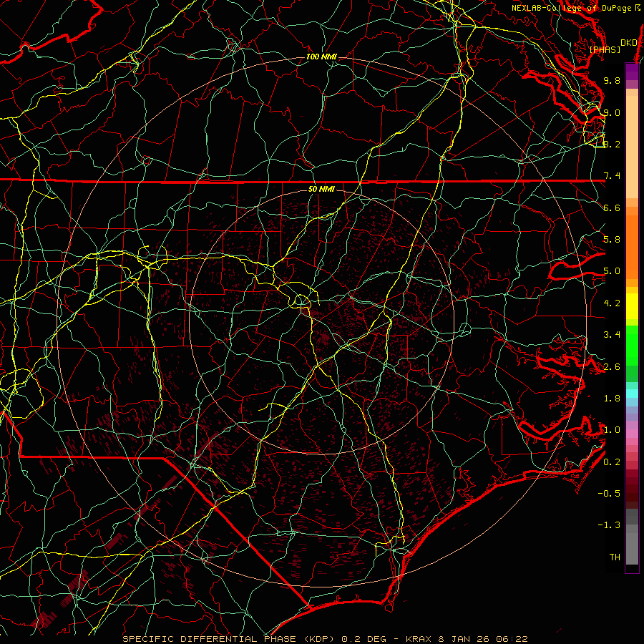The width and height of the screenshot is (644, 644).
Task: Click the "[PHAS]" unit label above the color bar
Action: click(x=605, y=49)
